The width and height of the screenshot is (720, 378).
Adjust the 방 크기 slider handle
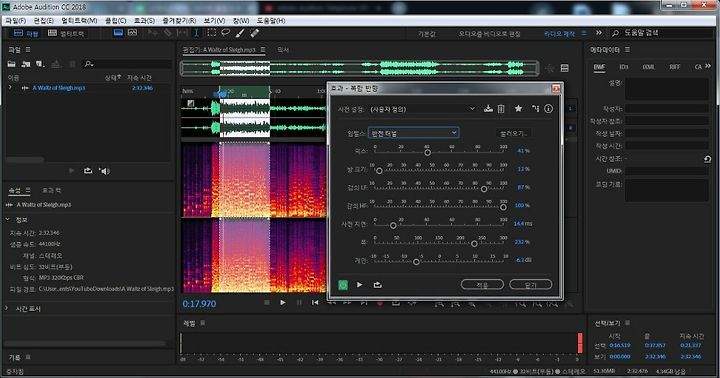coord(379,170)
